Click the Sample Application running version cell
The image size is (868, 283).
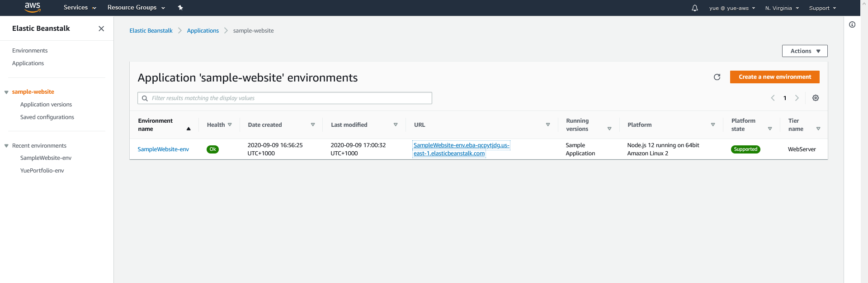click(x=580, y=149)
